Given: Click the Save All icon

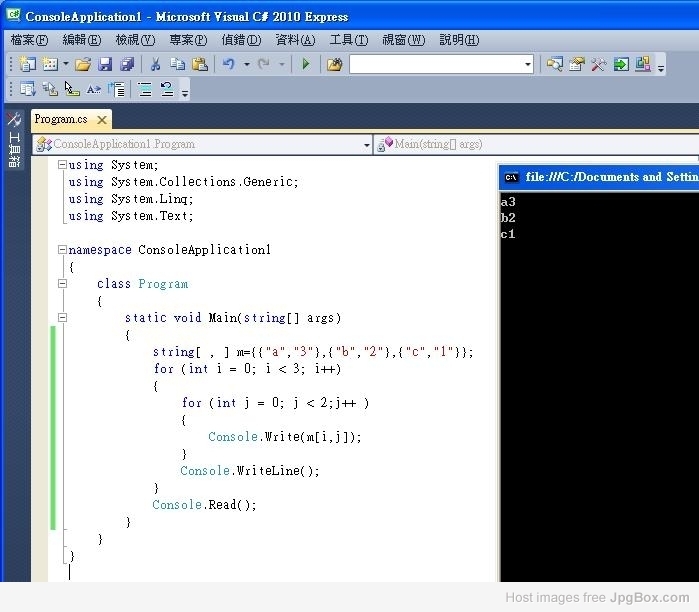Looking at the screenshot, I should tap(127, 64).
